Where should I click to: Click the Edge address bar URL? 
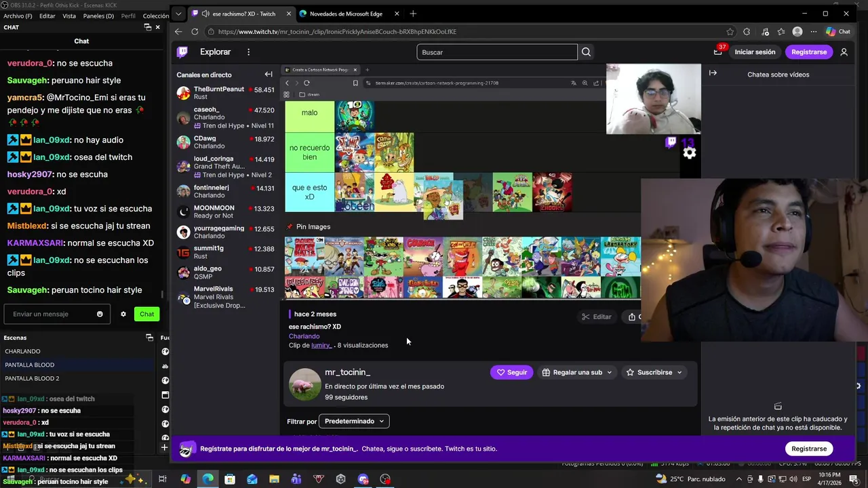click(x=337, y=31)
